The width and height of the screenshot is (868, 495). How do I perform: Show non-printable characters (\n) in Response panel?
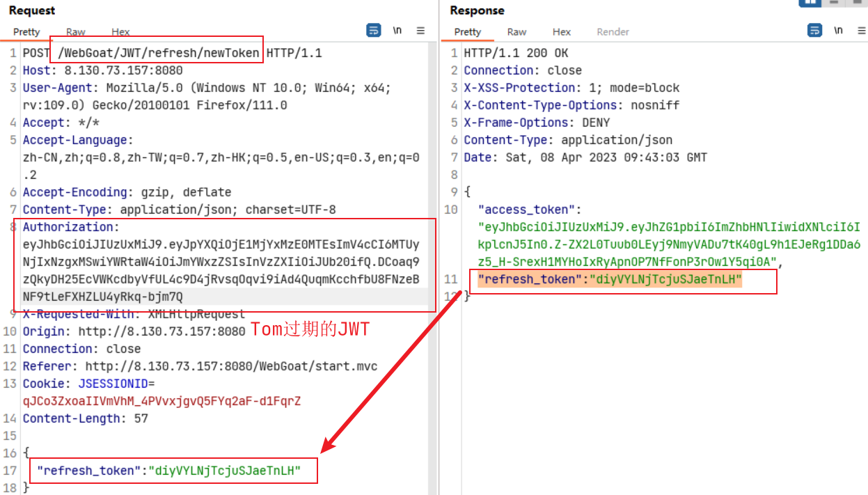coord(838,31)
